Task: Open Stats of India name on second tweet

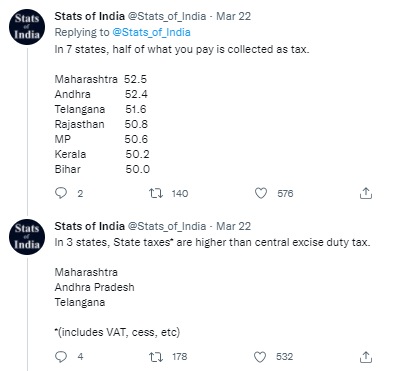Action: tap(89, 226)
